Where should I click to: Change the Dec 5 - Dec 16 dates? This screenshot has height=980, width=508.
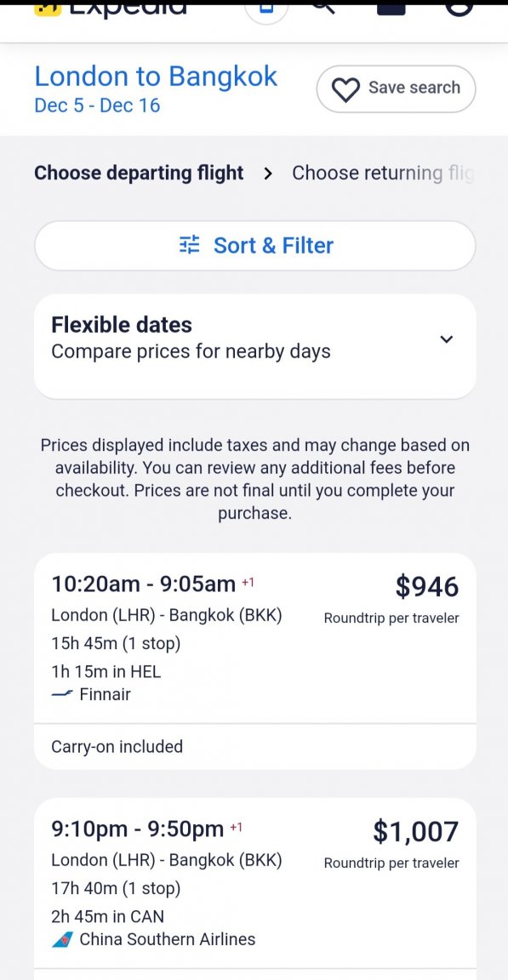[x=98, y=105]
